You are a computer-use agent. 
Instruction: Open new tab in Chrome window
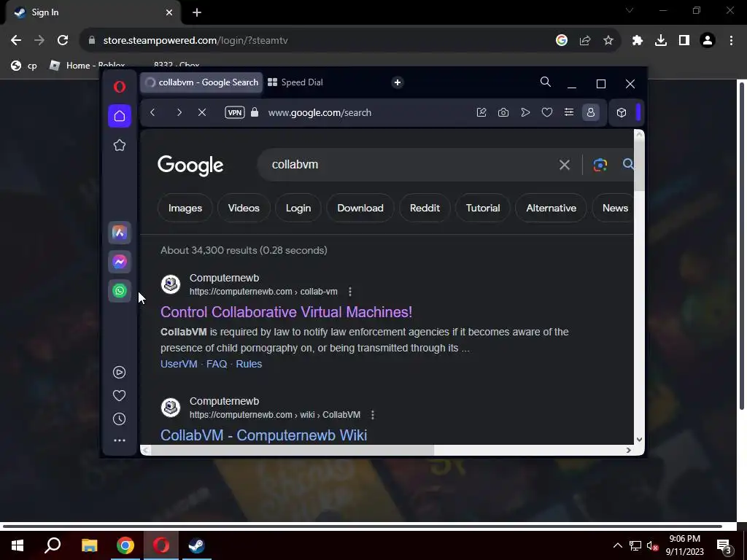pos(197,12)
